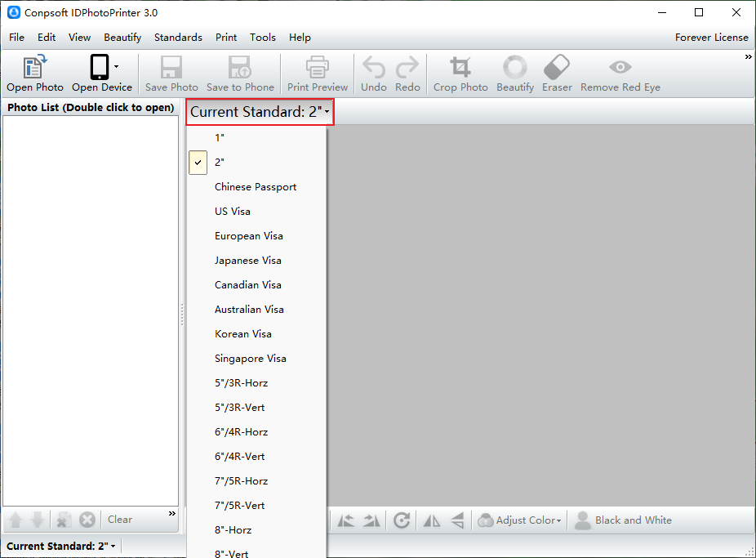Viewport: 756px width, 558px height.
Task: Choose Canadian Visa standard
Action: point(256,285)
